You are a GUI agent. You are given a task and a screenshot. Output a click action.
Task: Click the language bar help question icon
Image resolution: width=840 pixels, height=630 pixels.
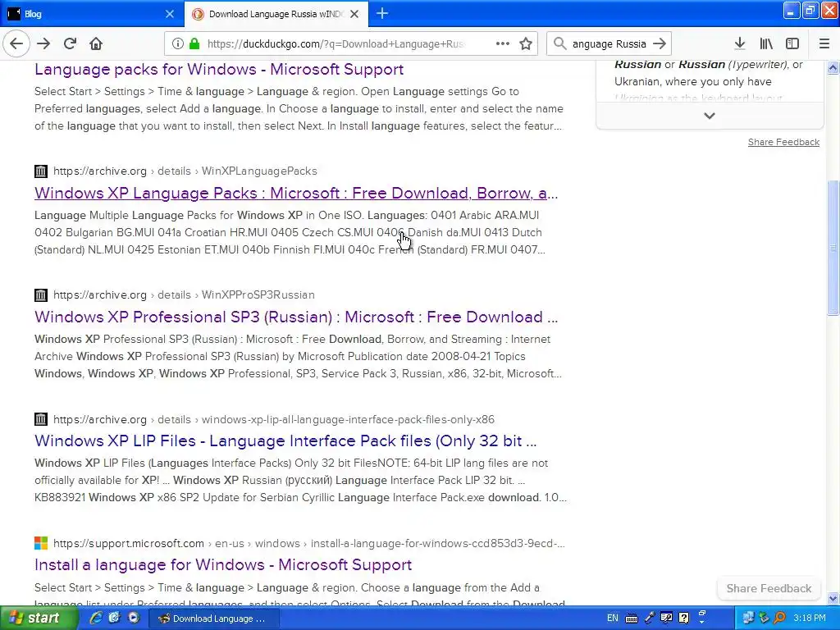[683, 619]
